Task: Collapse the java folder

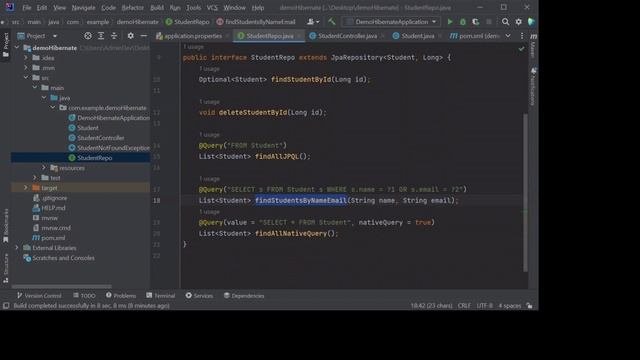Action: point(44,98)
